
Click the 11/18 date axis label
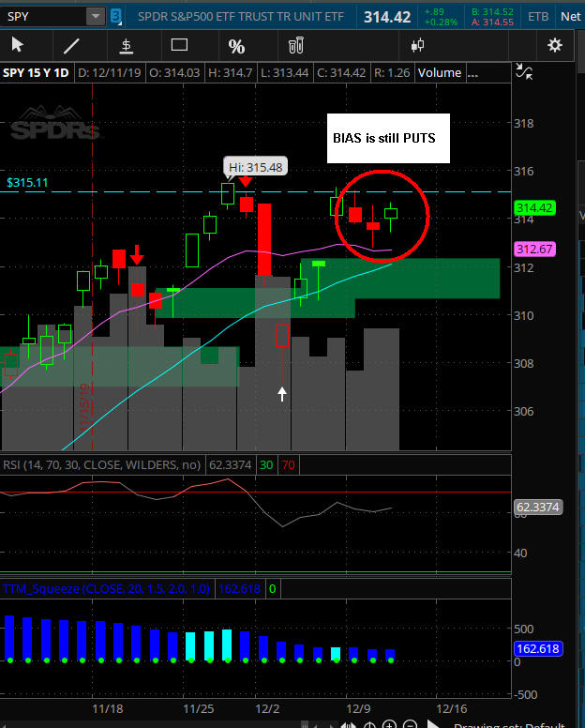tap(108, 709)
